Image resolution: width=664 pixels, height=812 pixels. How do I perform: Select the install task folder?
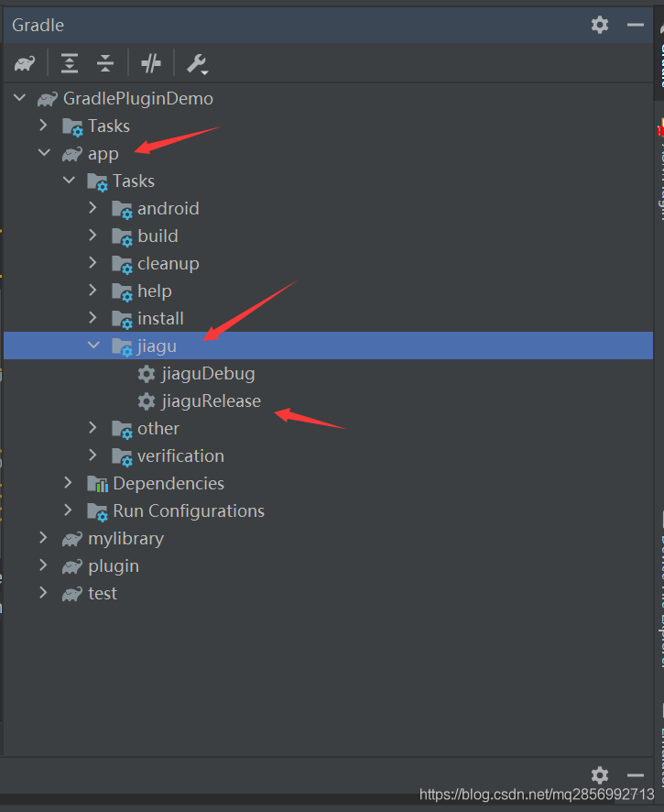(x=160, y=319)
